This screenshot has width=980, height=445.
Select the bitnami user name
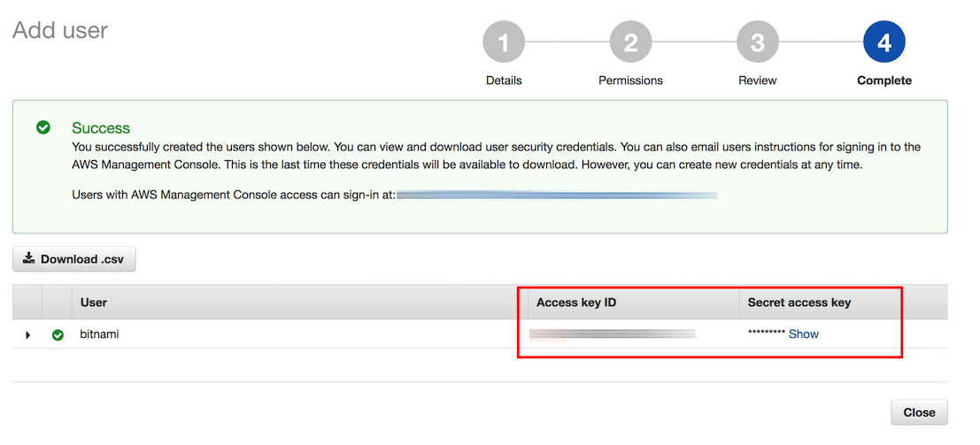tap(99, 334)
